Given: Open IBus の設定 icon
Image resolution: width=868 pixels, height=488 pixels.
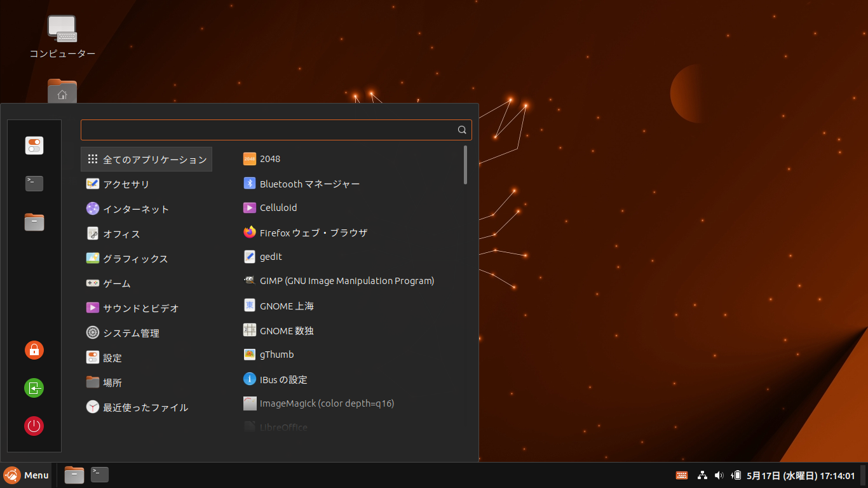Looking at the screenshot, I should pos(249,379).
